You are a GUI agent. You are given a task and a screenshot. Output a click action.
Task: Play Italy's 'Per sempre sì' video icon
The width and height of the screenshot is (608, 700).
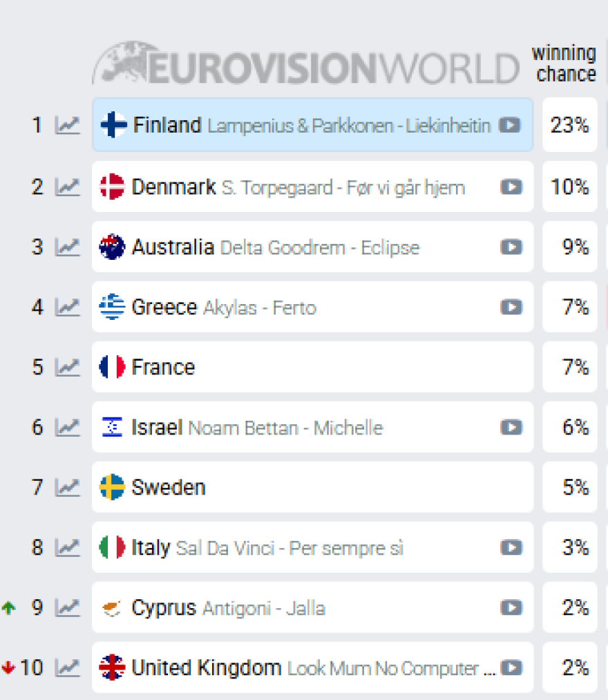click(510, 547)
